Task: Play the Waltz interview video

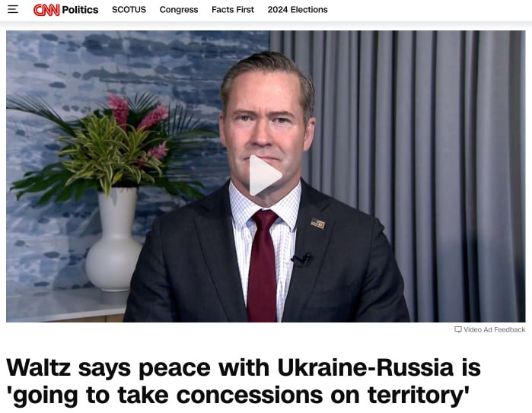Action: [266, 175]
